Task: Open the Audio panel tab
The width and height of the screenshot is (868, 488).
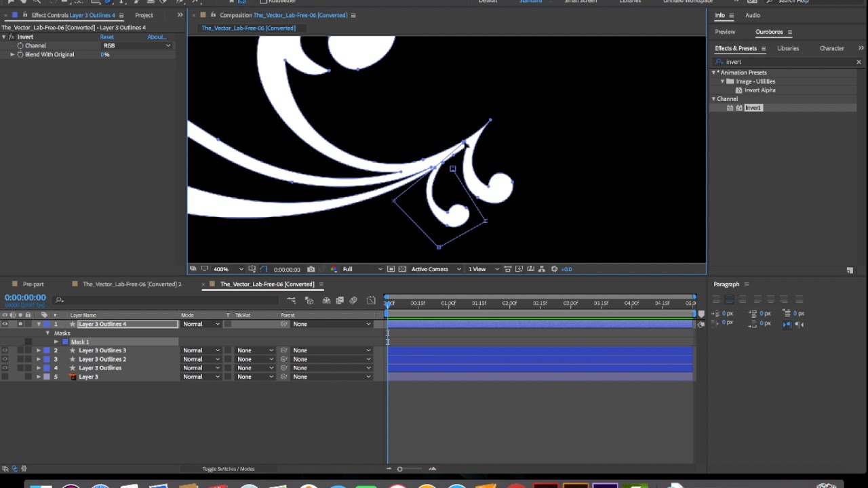Action: coord(753,16)
